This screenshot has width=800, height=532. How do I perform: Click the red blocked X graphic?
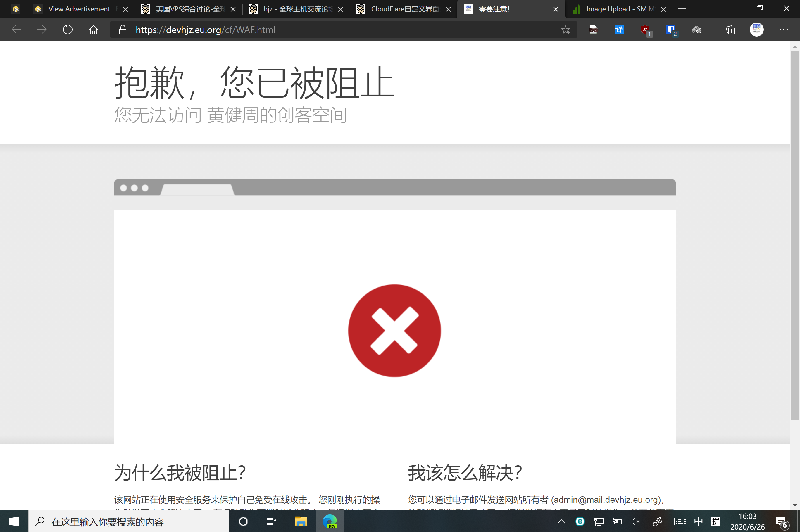click(x=394, y=331)
